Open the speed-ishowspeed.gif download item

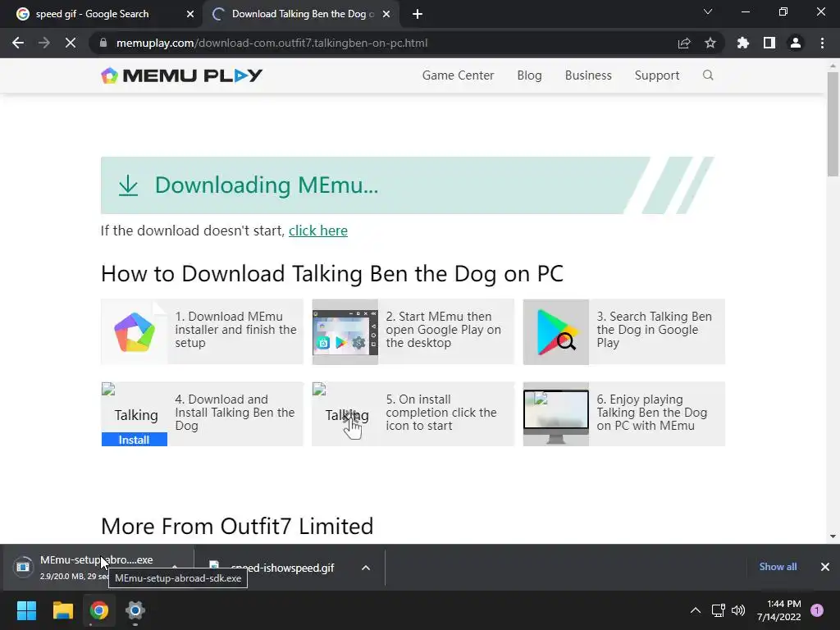[282, 568]
